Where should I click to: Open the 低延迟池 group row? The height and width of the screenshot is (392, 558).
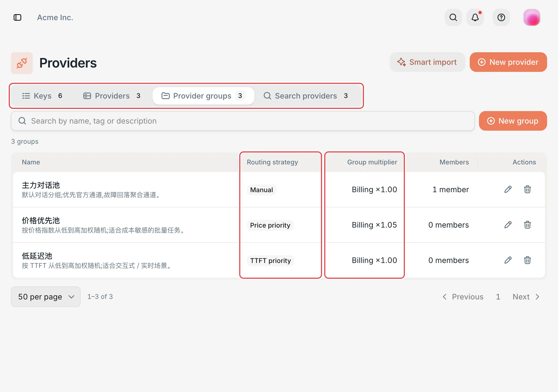point(279,260)
